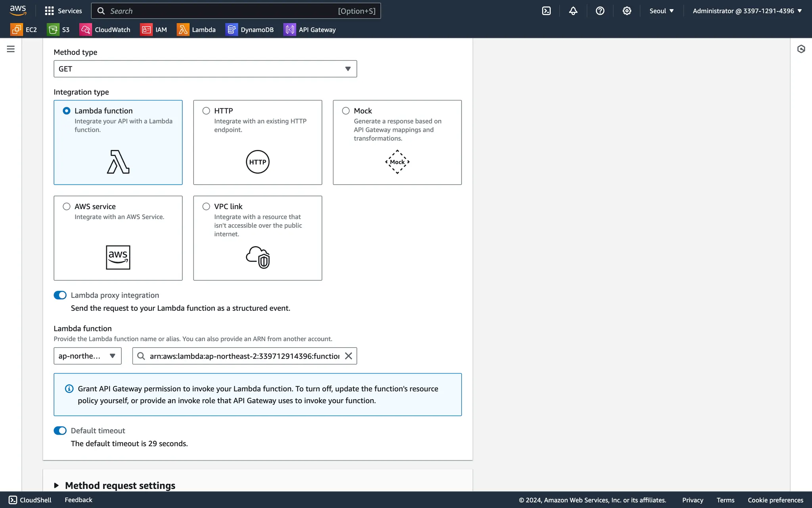Open the CloudShell icon in top bar
This screenshot has width=812, height=508.
546,11
